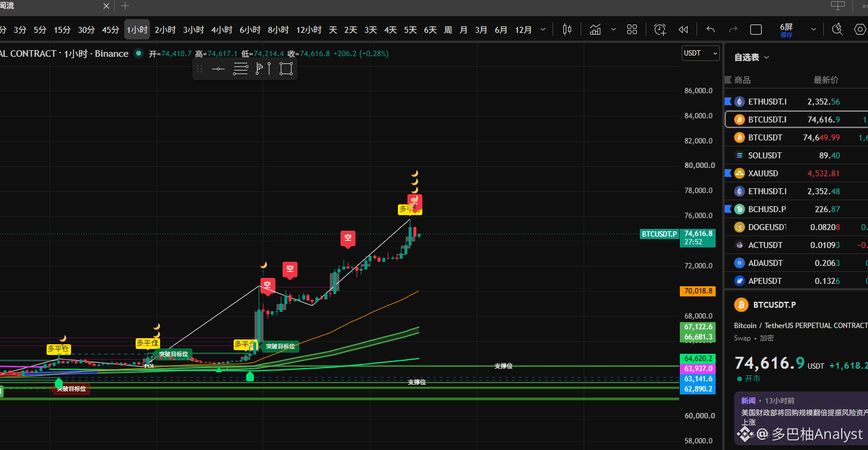Open the BTCUSDT.P symbol title in the details panel
The height and width of the screenshot is (450, 868).
[774, 305]
